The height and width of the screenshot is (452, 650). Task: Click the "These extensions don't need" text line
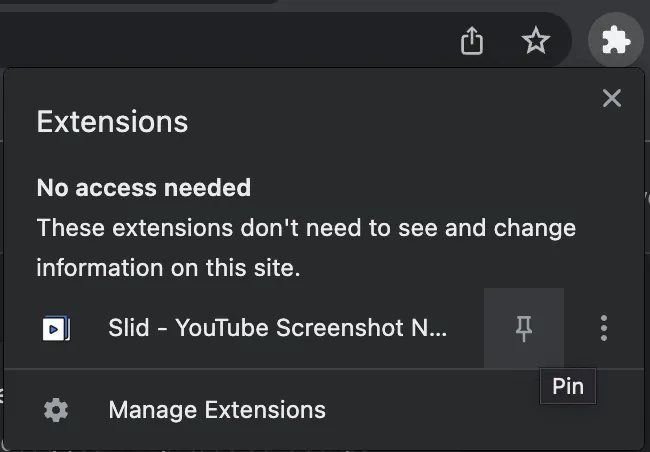pos(306,228)
